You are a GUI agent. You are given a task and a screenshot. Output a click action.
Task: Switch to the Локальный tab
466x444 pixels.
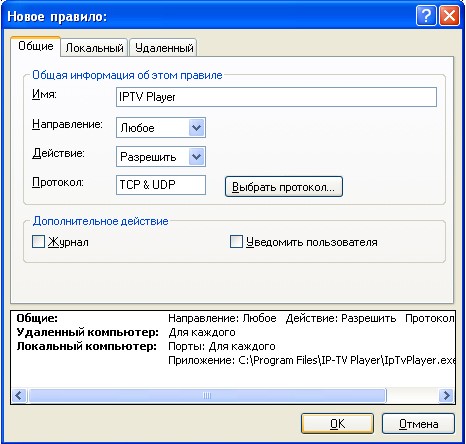94,48
